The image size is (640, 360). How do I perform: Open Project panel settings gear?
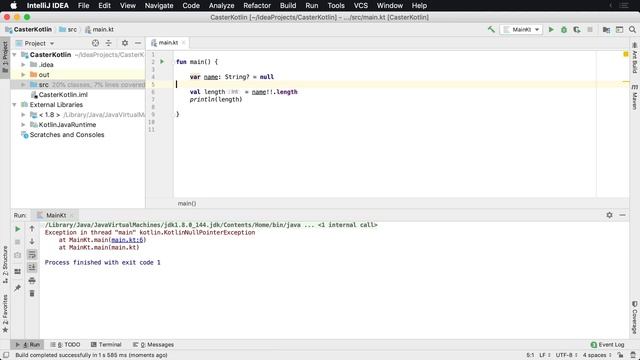click(x=125, y=43)
